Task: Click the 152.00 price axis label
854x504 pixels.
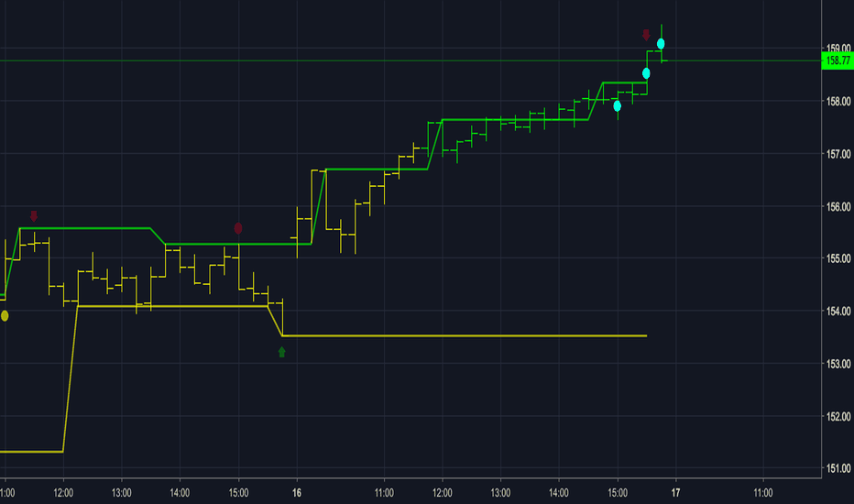Action: pyautogui.click(x=838, y=416)
